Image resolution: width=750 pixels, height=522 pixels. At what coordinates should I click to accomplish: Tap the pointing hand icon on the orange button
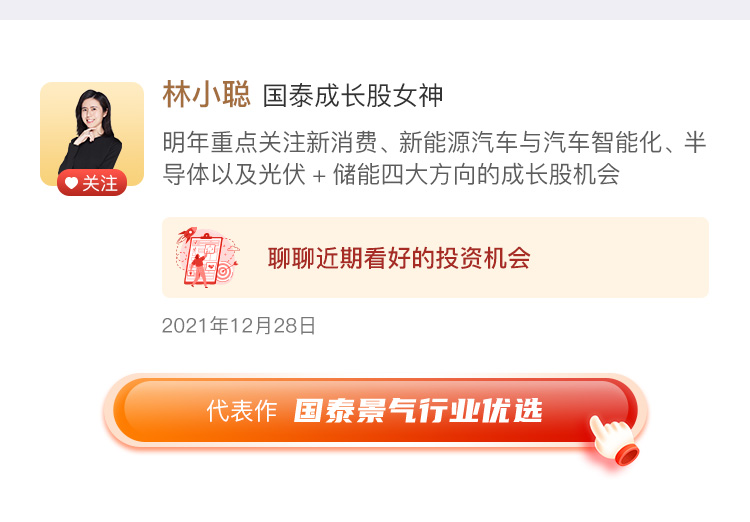pyautogui.click(x=614, y=441)
